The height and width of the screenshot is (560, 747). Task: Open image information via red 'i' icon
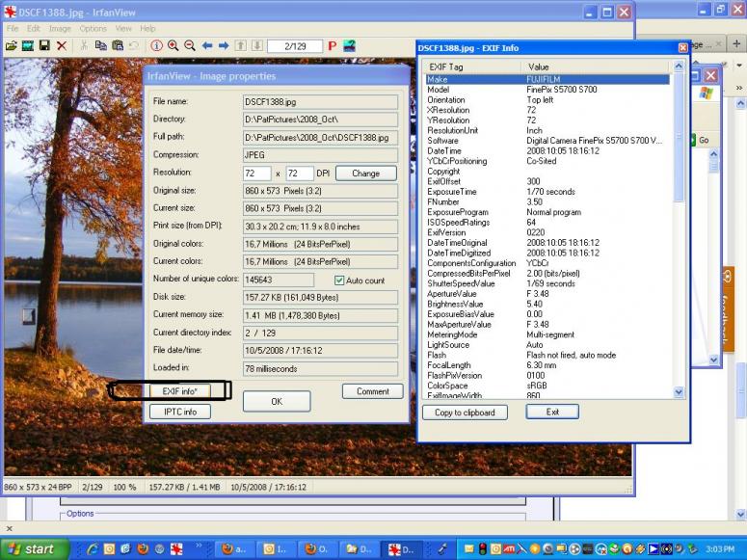pyautogui.click(x=156, y=45)
